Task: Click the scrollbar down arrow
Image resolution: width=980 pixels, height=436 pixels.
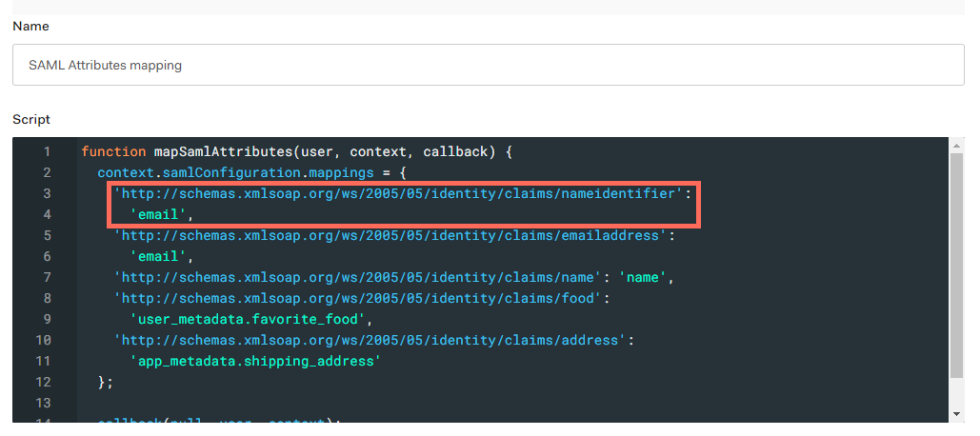Action: click(956, 414)
